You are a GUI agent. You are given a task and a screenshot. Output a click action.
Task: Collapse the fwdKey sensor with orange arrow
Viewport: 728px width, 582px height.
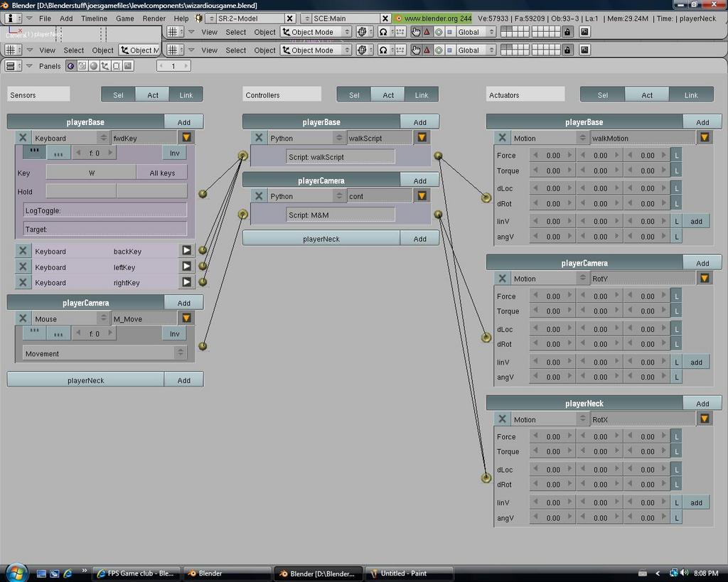(x=187, y=137)
